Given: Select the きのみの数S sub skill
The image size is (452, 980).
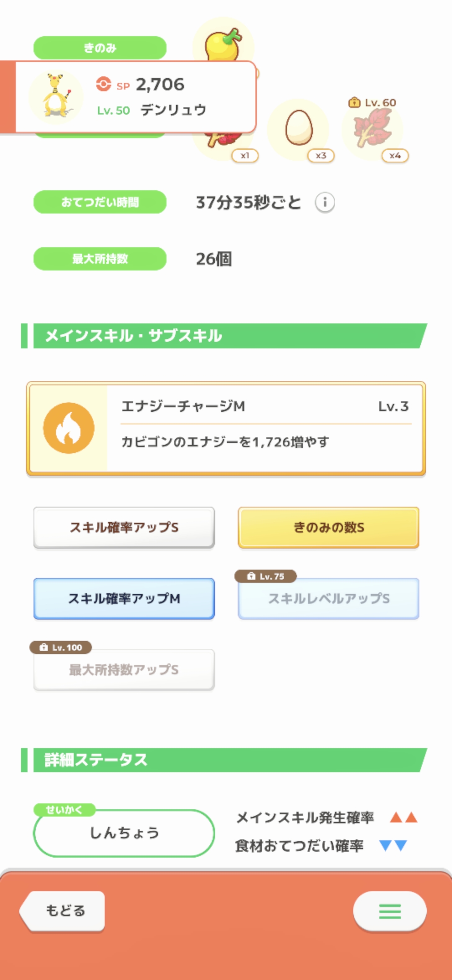Looking at the screenshot, I should tap(329, 527).
